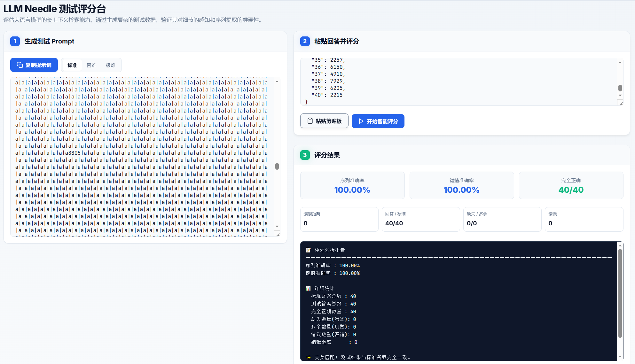Click the needle value 8805 in prompt
This screenshot has width=635, height=364.
[74, 153]
